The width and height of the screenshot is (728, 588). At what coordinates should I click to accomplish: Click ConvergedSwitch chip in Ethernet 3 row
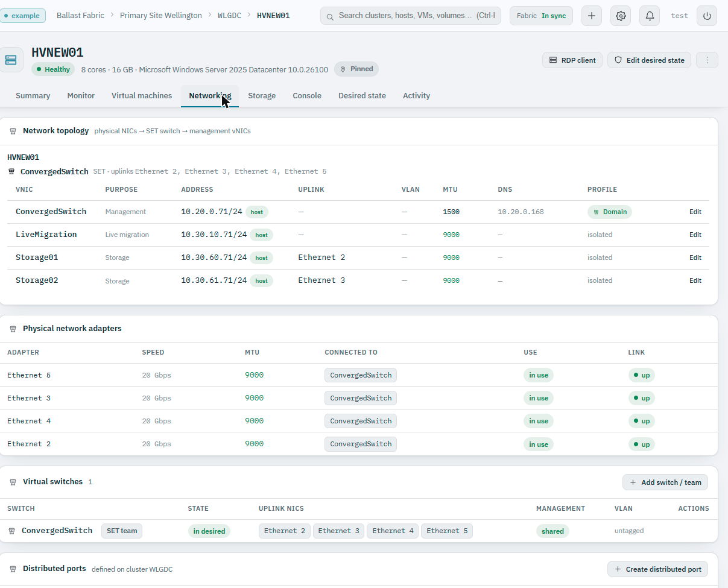pos(361,398)
